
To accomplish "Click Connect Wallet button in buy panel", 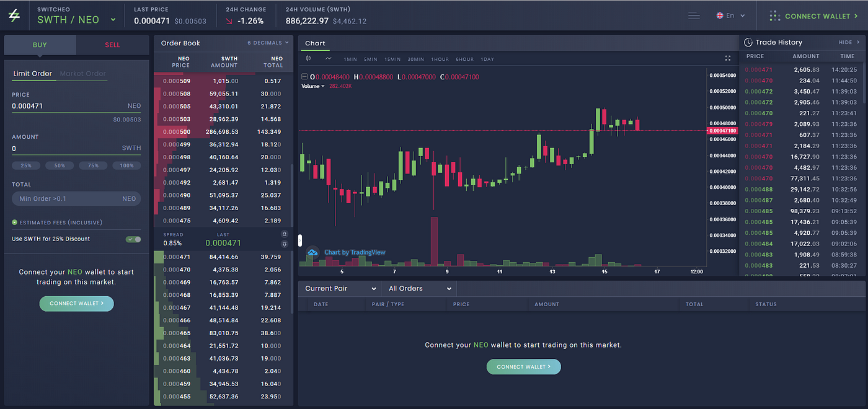I will tap(77, 304).
